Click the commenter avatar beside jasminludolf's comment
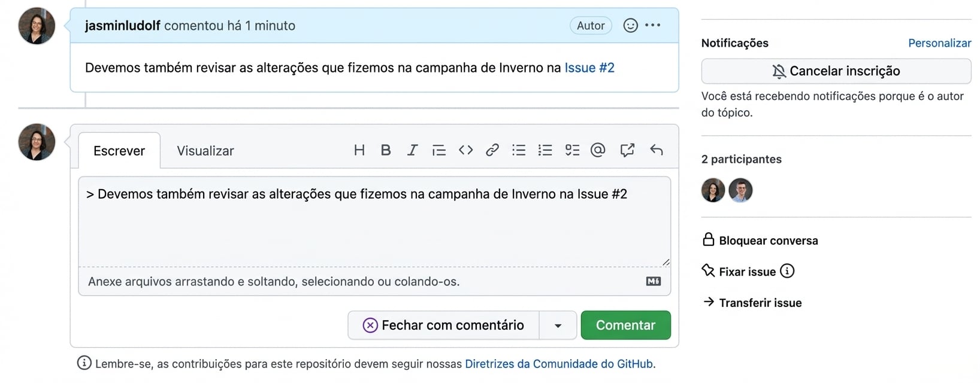Screen dimensions: 980x383 (37, 26)
